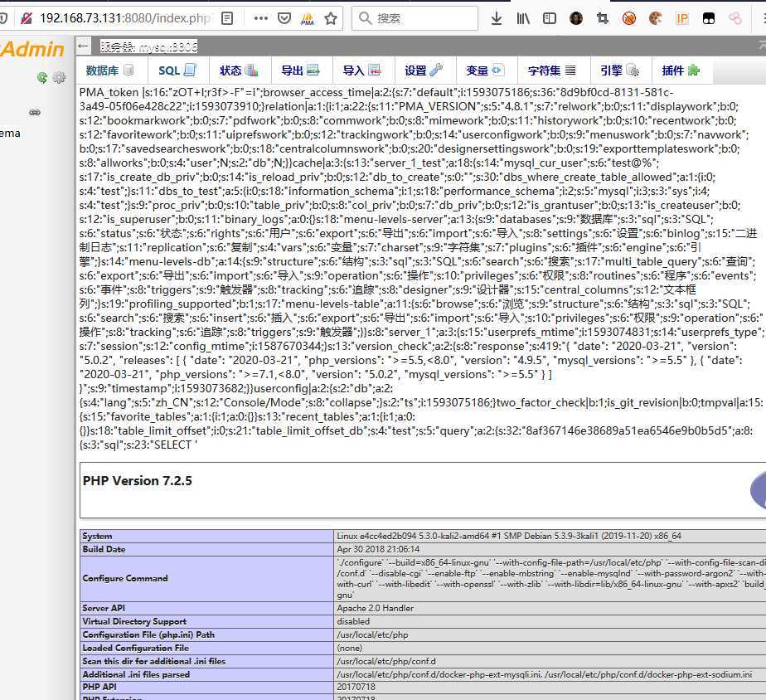The width and height of the screenshot is (766, 700).
Task: Open the page actions three-dot menu
Action: click(x=261, y=18)
